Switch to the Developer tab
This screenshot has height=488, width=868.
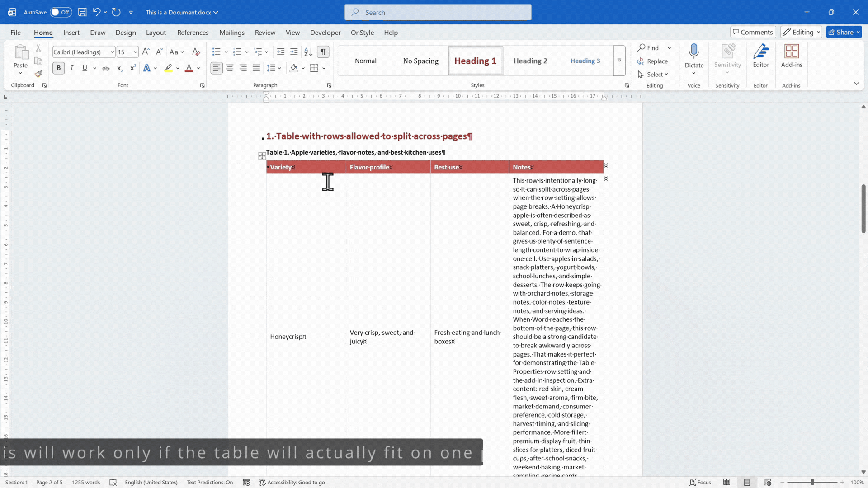pos(325,33)
